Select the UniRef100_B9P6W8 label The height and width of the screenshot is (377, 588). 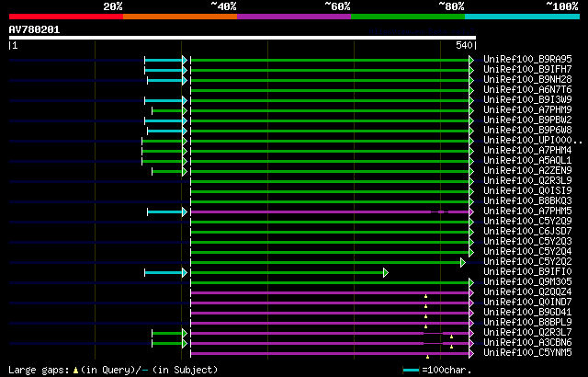coord(527,131)
